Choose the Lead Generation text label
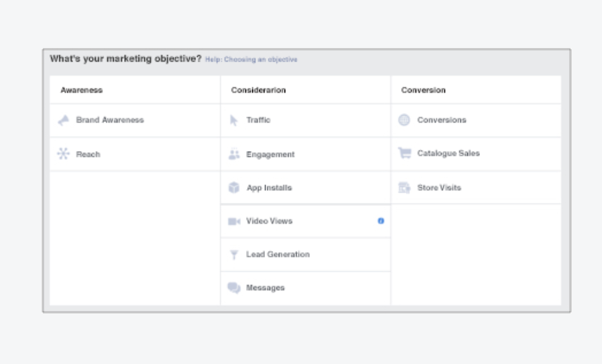The image size is (602, 364). click(x=278, y=255)
